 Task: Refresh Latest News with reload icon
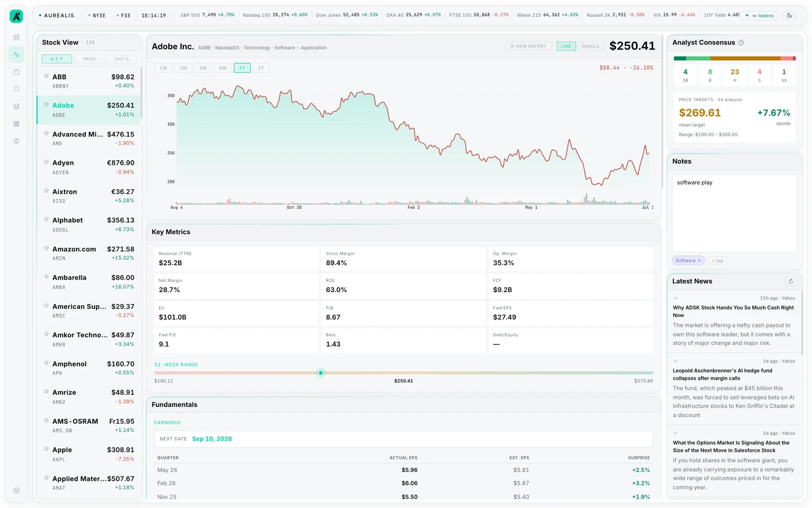click(x=791, y=281)
